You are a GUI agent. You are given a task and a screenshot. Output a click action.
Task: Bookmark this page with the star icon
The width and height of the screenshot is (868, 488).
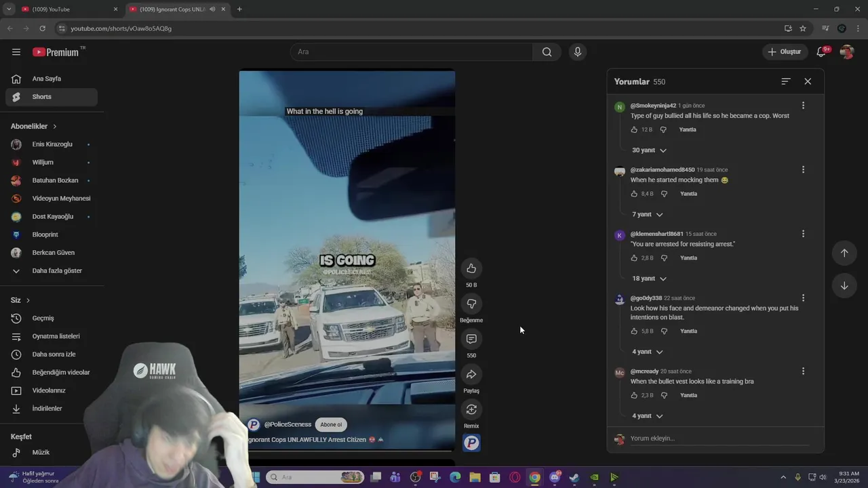(803, 28)
